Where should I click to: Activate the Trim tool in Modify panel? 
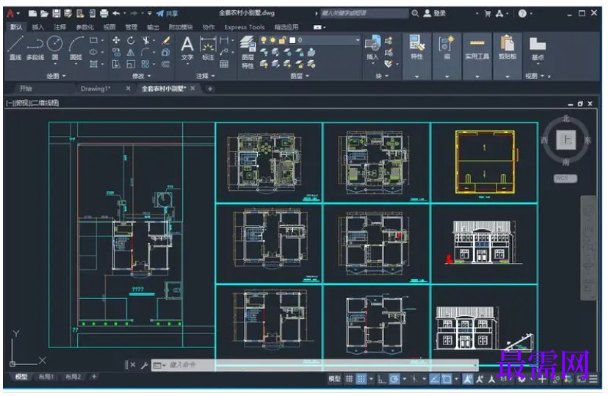pyautogui.click(x=145, y=40)
